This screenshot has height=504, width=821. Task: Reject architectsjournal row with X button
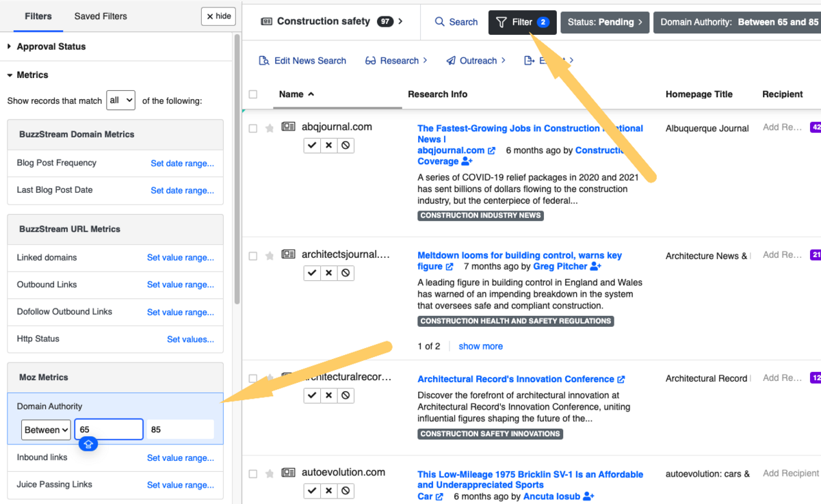coord(329,272)
